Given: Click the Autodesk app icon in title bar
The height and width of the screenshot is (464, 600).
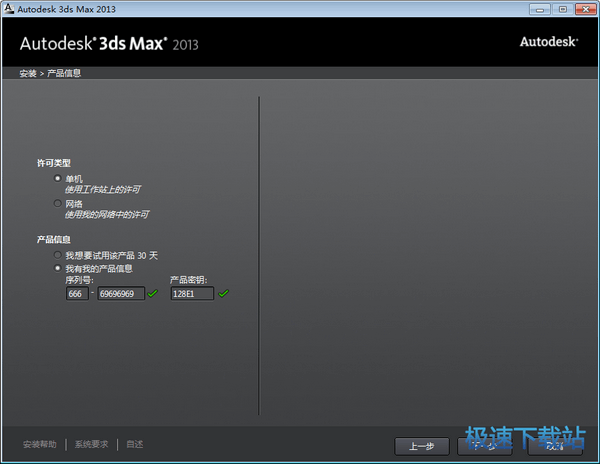Looking at the screenshot, I should (x=9, y=8).
